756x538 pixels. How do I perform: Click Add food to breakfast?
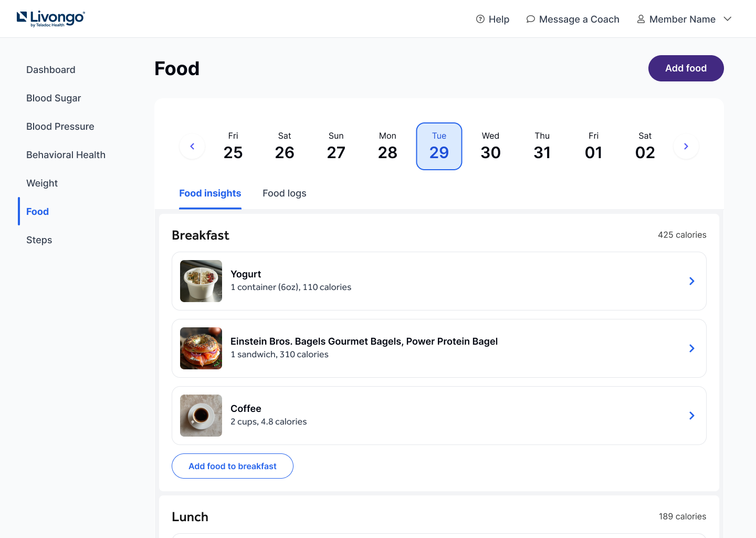click(x=233, y=466)
